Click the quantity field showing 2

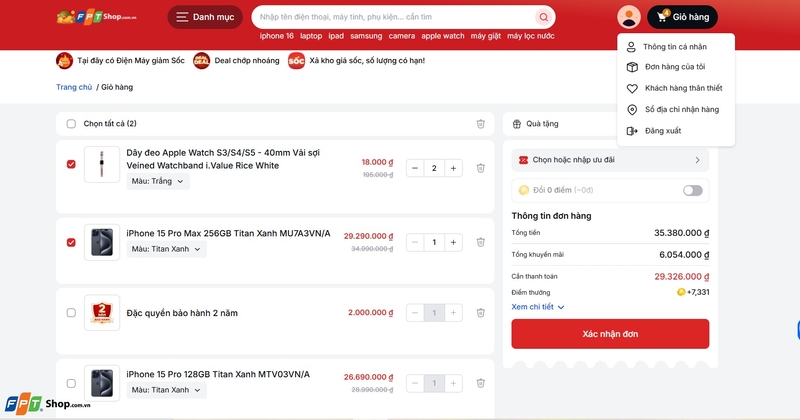coord(434,168)
